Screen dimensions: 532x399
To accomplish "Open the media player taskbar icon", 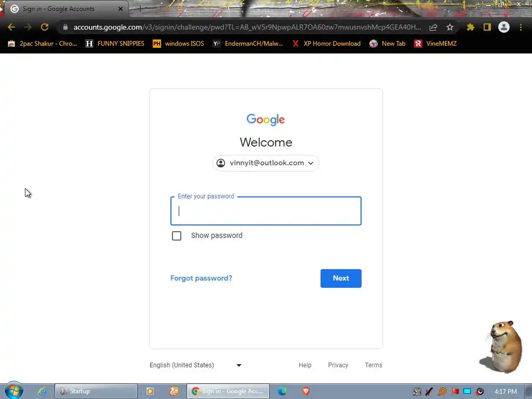I will pyautogui.click(x=150, y=391).
